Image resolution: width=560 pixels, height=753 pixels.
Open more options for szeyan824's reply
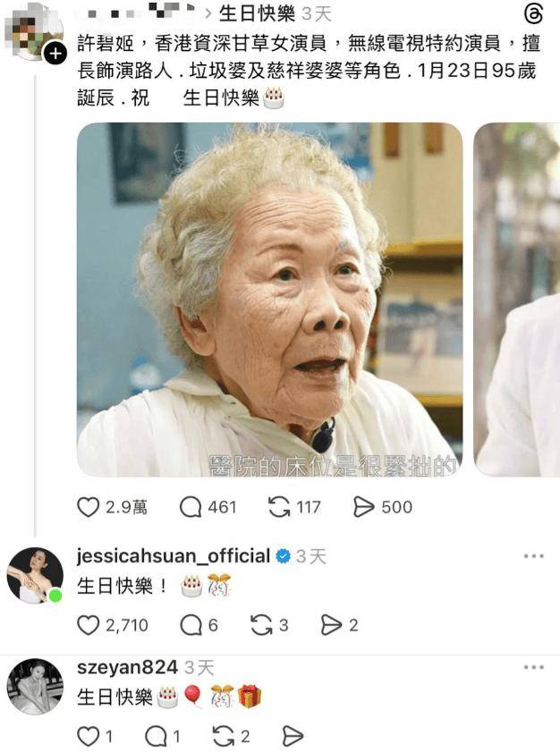point(533,667)
